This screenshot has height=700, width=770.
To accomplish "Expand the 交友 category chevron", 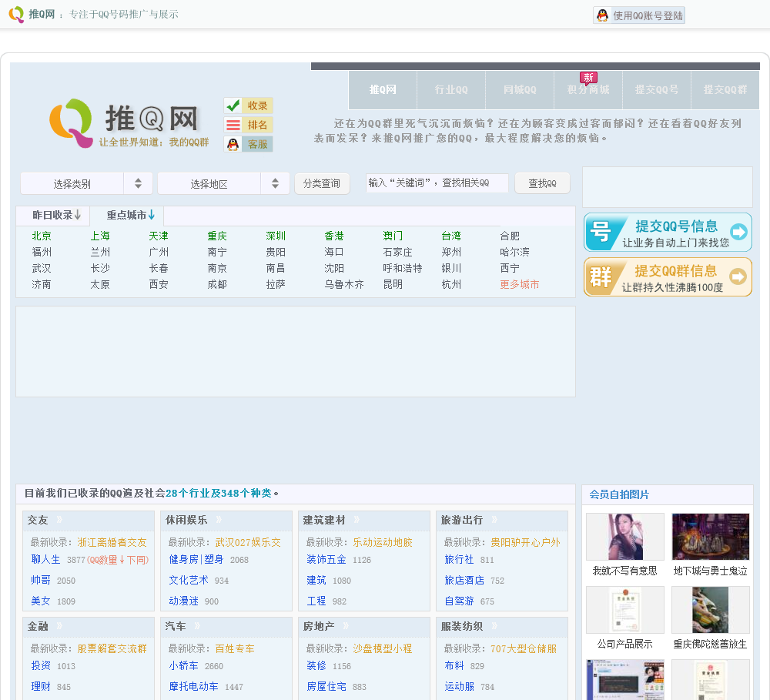I will pyautogui.click(x=59, y=519).
